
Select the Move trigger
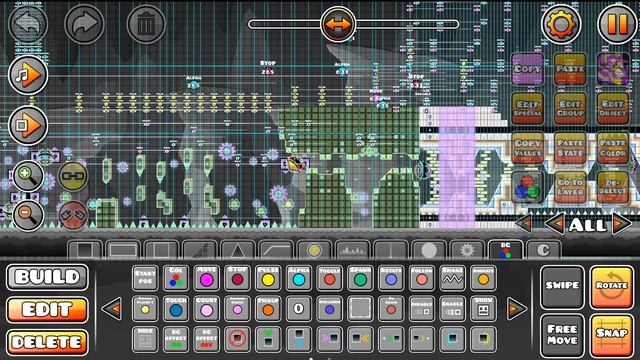coord(207,278)
